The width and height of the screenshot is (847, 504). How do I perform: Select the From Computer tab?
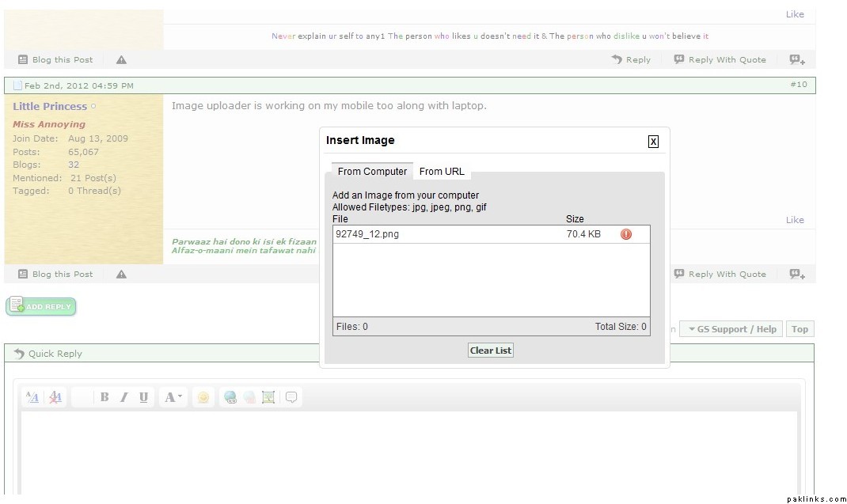(372, 172)
